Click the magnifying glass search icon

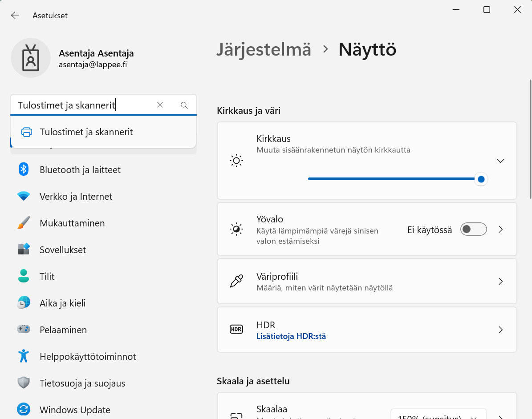[x=184, y=105]
